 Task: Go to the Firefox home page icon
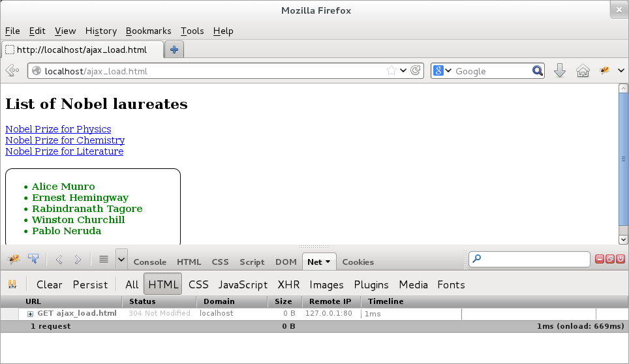point(583,71)
